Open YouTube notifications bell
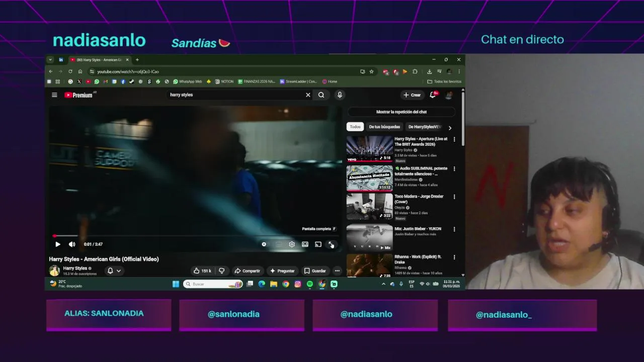Screen dimensions: 644x362 433,95
